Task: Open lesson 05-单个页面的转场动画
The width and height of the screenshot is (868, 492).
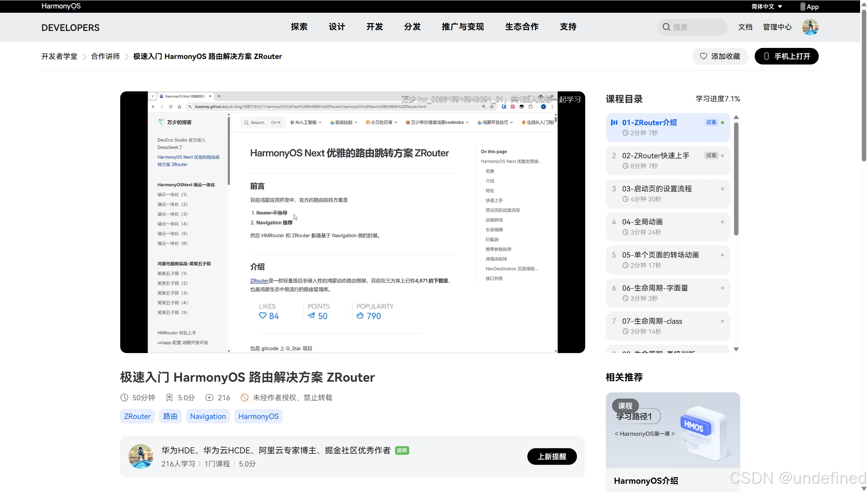Action: coord(668,260)
